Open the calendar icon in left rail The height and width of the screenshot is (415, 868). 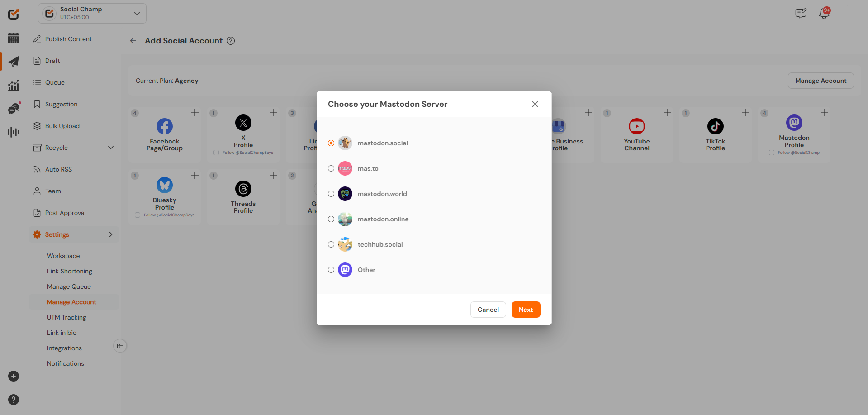click(14, 38)
